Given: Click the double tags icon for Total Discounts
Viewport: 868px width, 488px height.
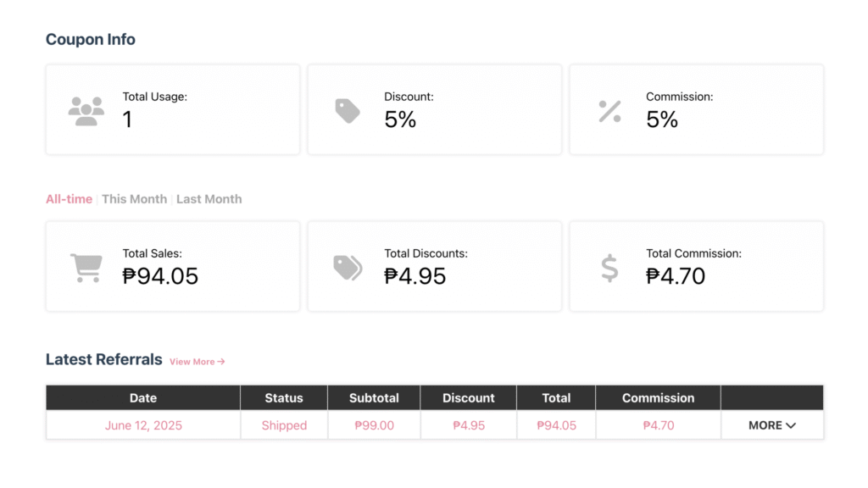Looking at the screenshot, I should tap(348, 268).
